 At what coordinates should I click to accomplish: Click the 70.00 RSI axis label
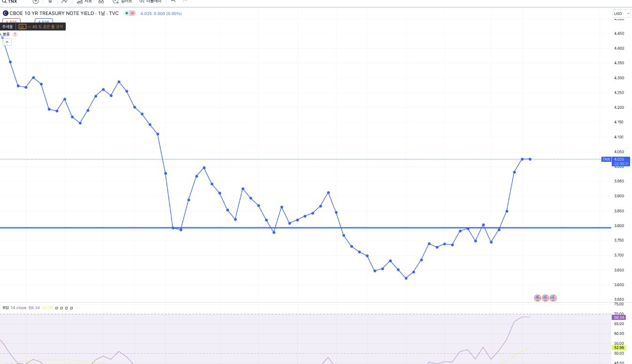pyautogui.click(x=619, y=313)
